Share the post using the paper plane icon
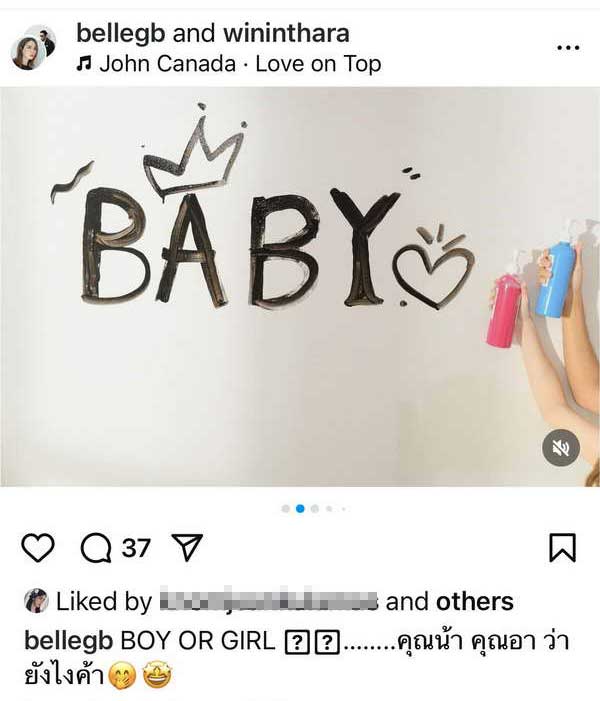This screenshot has height=701, width=600. tap(187, 547)
